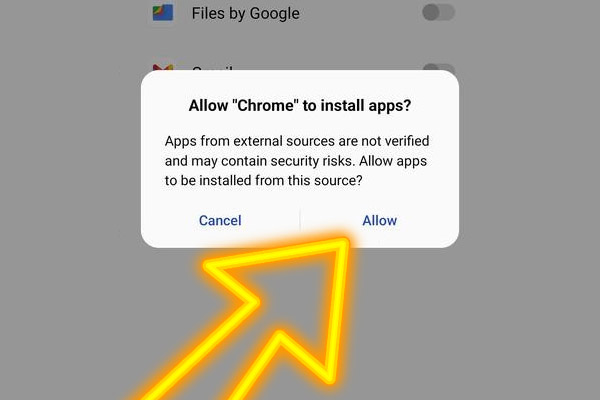
Task: Dismiss the dialog with the Cancel button
Action: tap(220, 220)
